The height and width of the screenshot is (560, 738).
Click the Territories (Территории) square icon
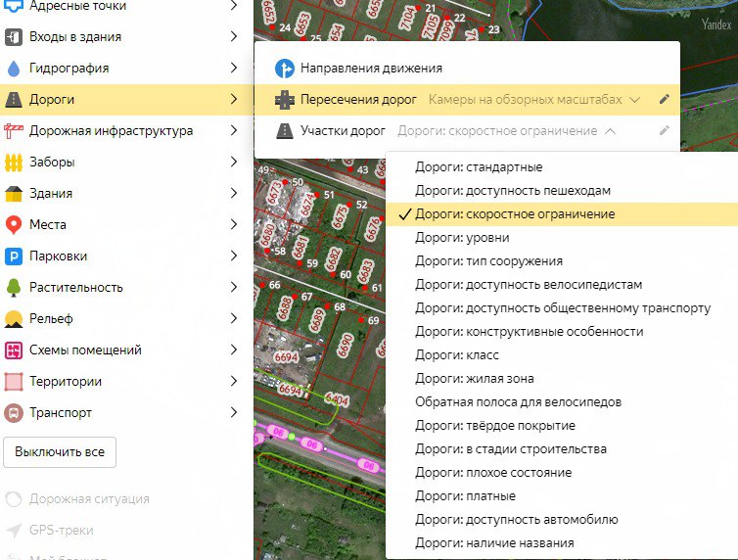14,382
